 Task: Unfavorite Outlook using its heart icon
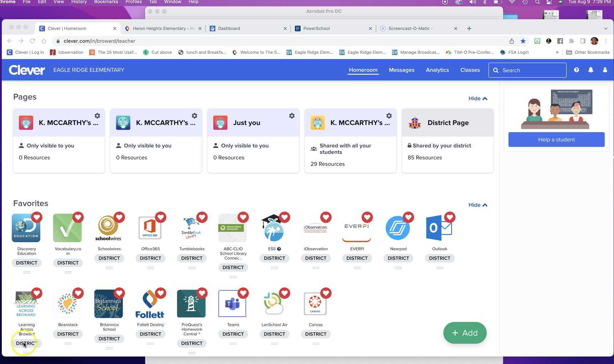[450, 217]
